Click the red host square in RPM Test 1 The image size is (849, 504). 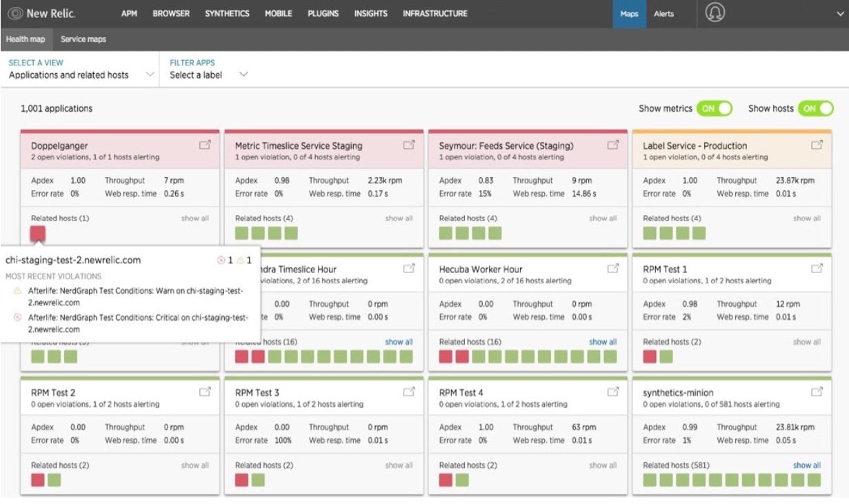650,356
